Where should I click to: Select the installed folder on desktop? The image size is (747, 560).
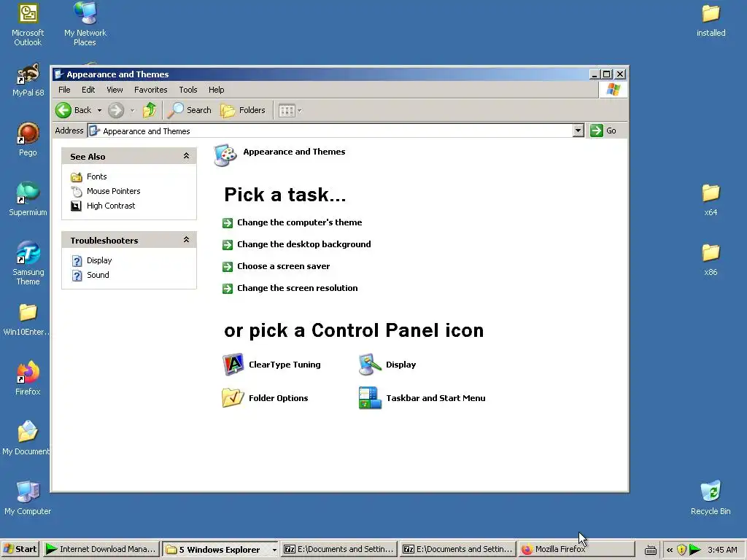(x=711, y=20)
